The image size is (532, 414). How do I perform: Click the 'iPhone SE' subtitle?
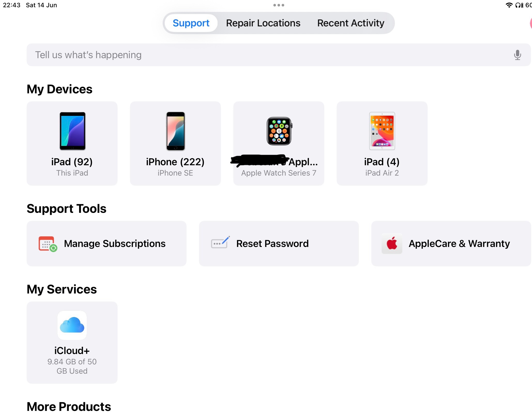(x=175, y=173)
